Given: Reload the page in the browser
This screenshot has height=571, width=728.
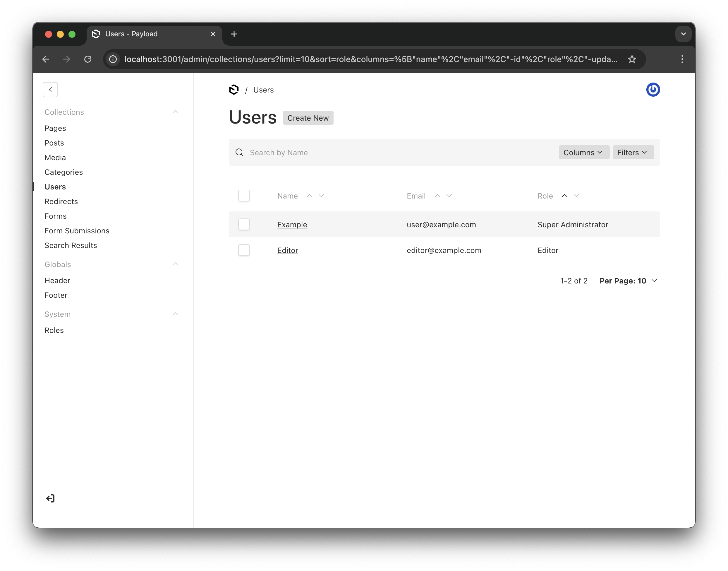Looking at the screenshot, I should tap(88, 59).
